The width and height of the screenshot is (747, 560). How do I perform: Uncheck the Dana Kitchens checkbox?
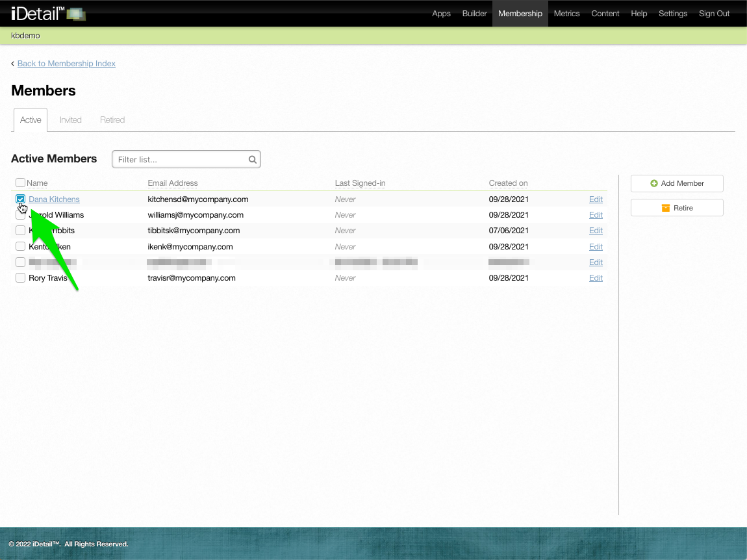point(21,199)
